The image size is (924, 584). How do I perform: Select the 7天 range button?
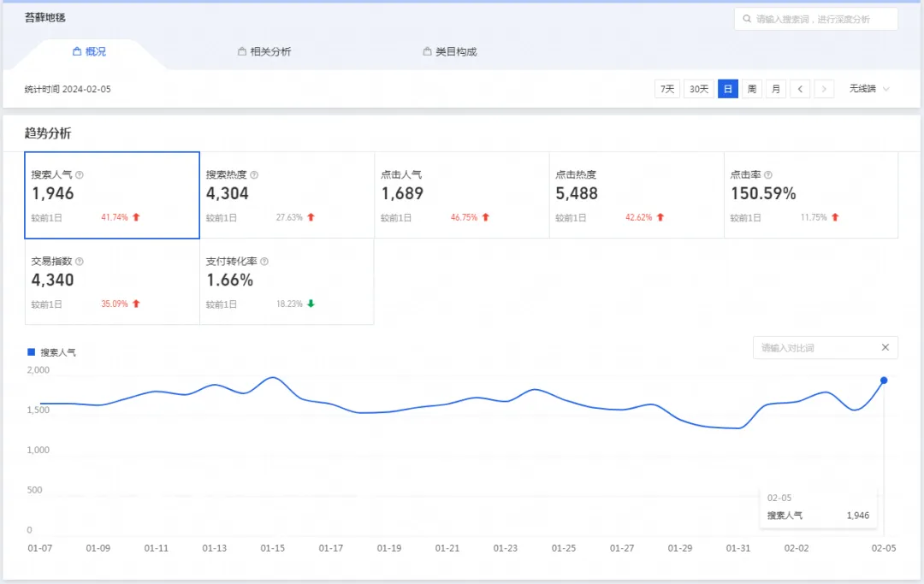click(x=666, y=89)
